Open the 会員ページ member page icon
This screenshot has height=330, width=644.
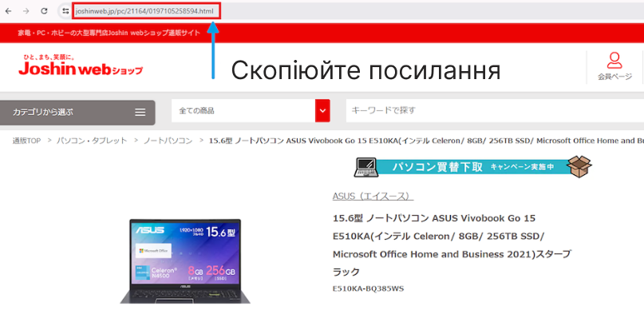pos(614,66)
